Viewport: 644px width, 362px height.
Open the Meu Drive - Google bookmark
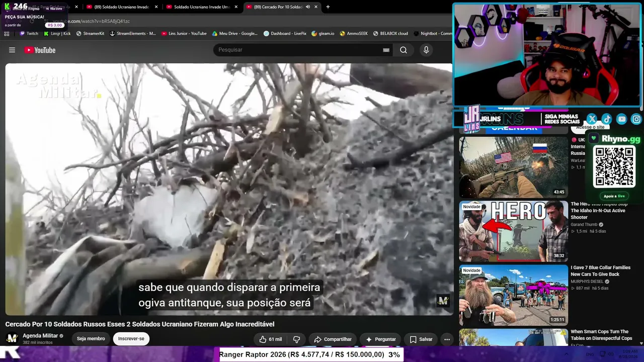tap(234, 34)
